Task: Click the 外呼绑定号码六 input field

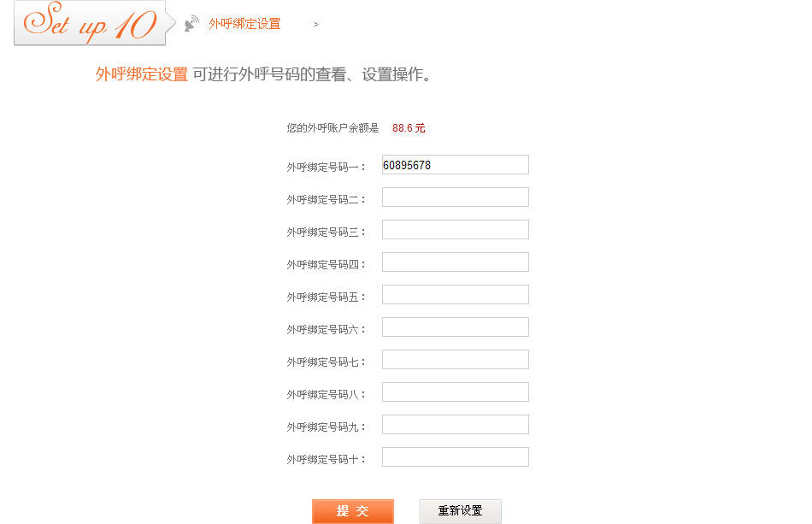Action: pyautogui.click(x=455, y=327)
